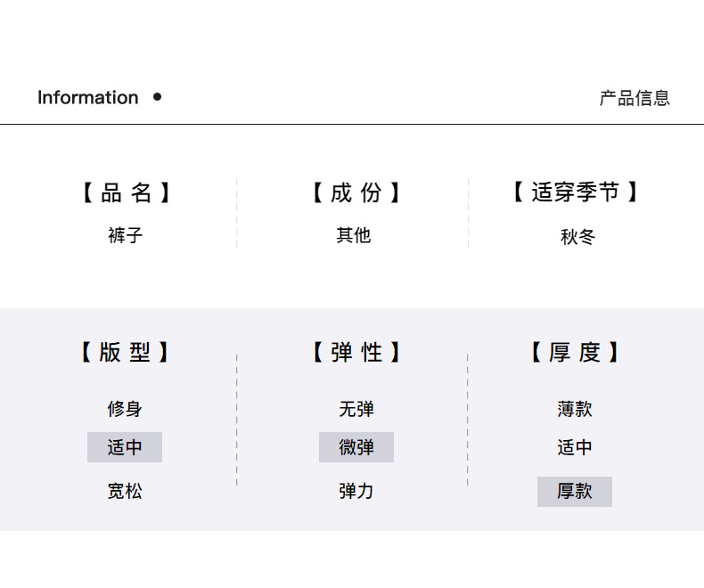Open the 产品信息 label at top right
This screenshot has width=704, height=588.
click(x=634, y=98)
